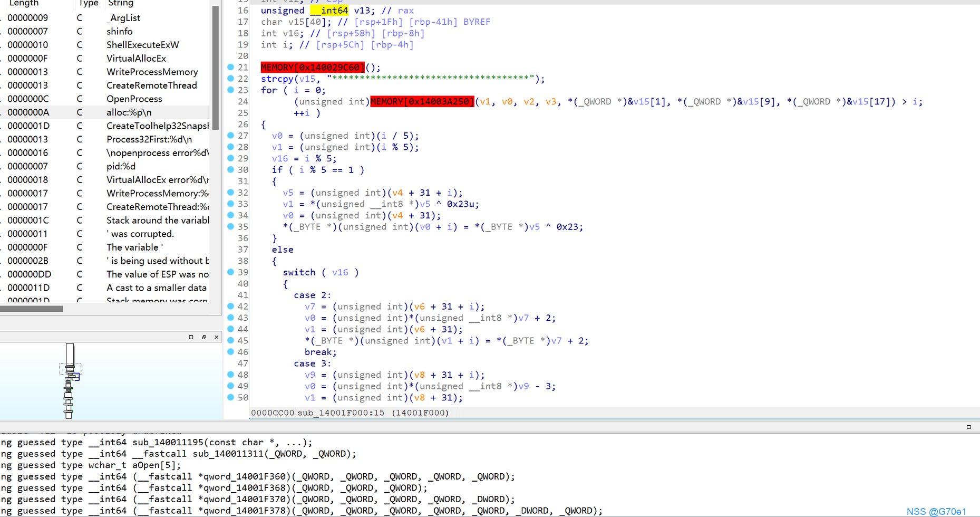Screen dimensions: 980x517
Task: Select the shinfo string row
Action: pos(105,32)
